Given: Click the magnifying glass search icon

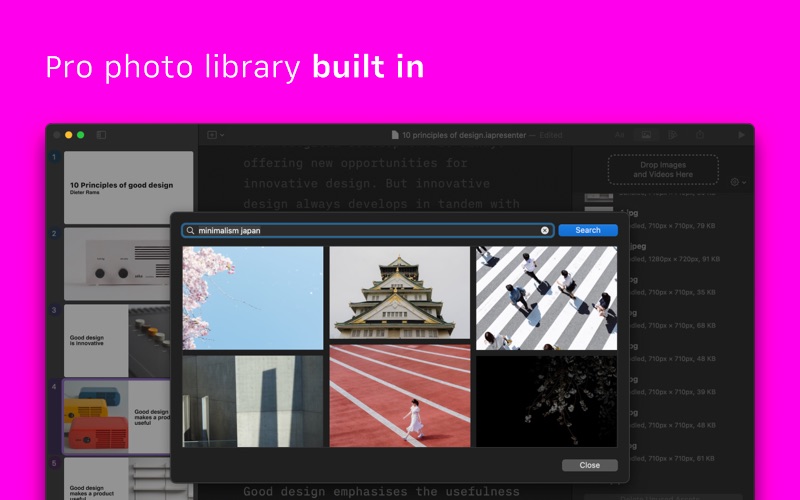Looking at the screenshot, I should 190,231.
